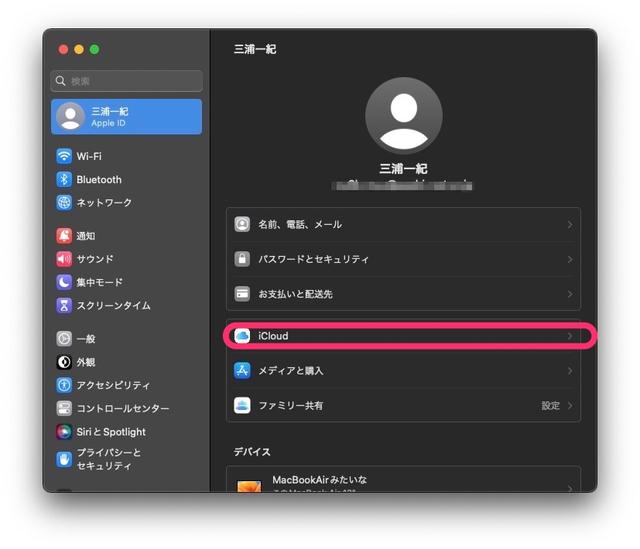This screenshot has width=640, height=549.
Task: Open Siri と Spotlight label in the sidebar
Action: pyautogui.click(x=111, y=432)
